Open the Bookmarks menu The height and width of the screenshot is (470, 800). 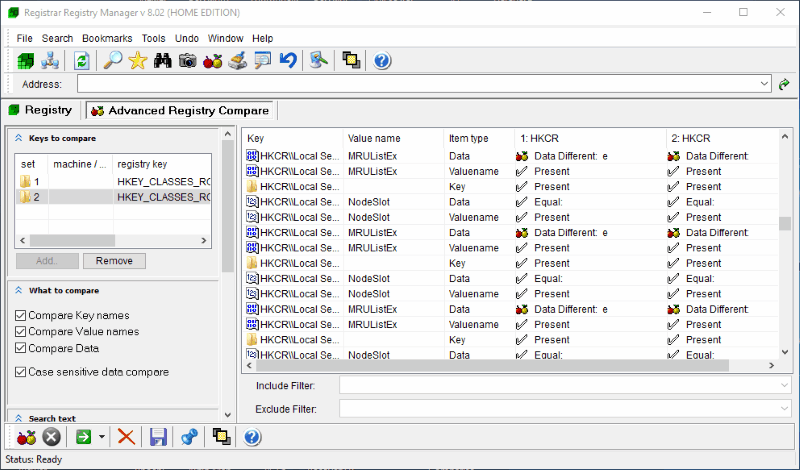pos(107,38)
